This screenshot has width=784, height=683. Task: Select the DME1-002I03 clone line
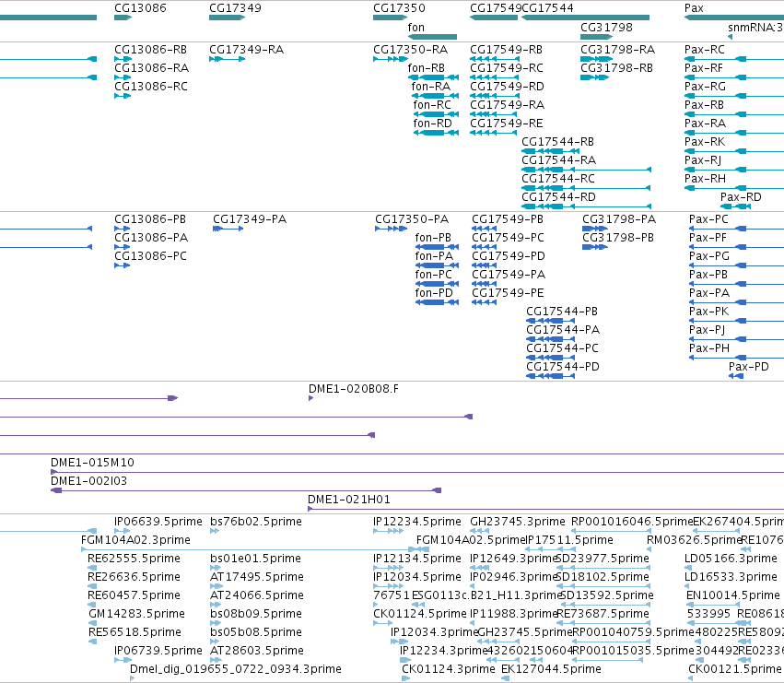coord(246,490)
